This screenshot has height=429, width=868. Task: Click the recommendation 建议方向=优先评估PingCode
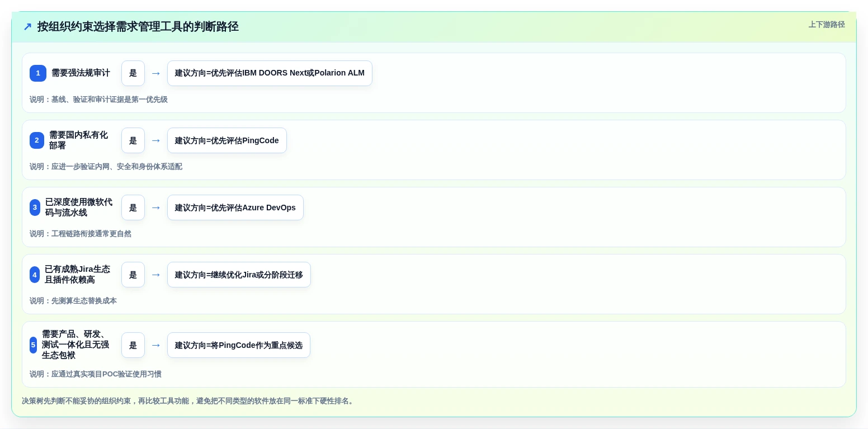(227, 140)
